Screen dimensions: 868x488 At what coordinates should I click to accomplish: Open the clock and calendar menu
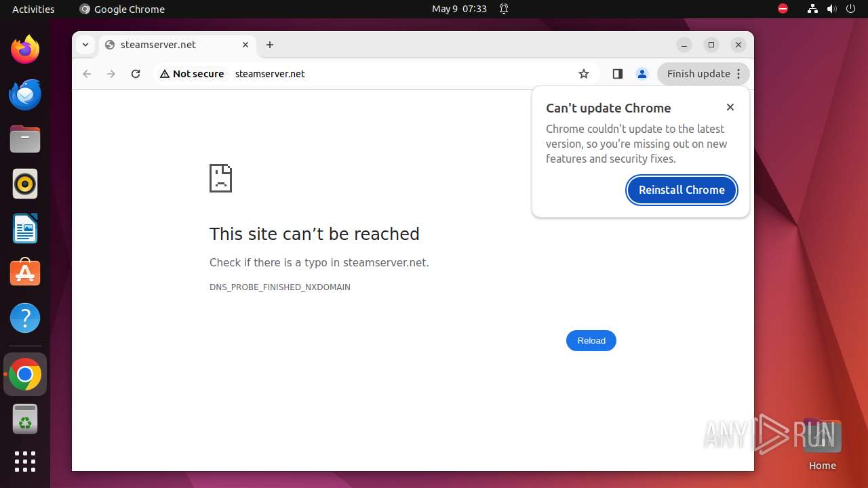tap(459, 9)
